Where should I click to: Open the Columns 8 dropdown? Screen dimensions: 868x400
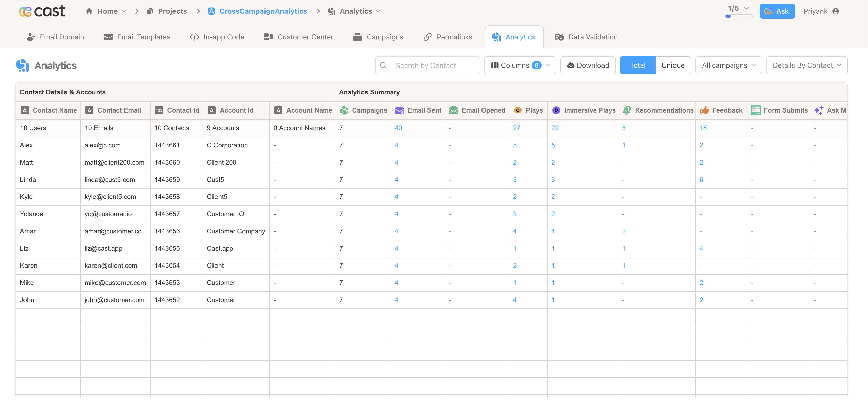coord(520,65)
